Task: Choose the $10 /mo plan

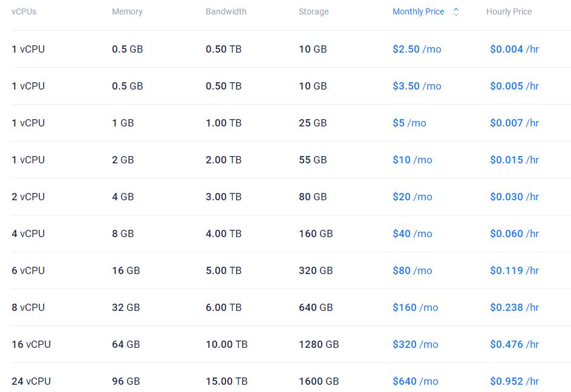Action: [x=412, y=160]
